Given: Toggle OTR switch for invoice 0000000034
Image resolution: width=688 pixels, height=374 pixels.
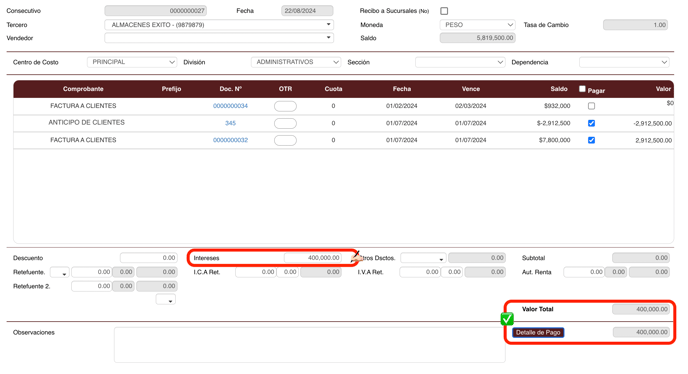Looking at the screenshot, I should (285, 106).
